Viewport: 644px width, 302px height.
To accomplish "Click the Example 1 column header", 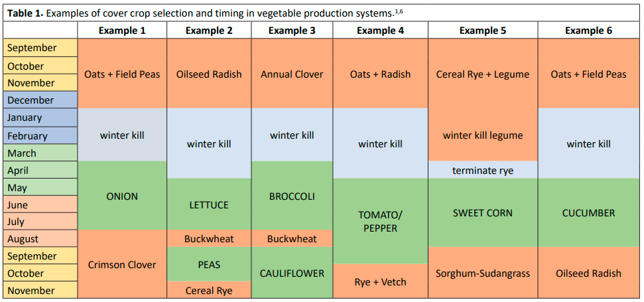I will click(x=122, y=31).
